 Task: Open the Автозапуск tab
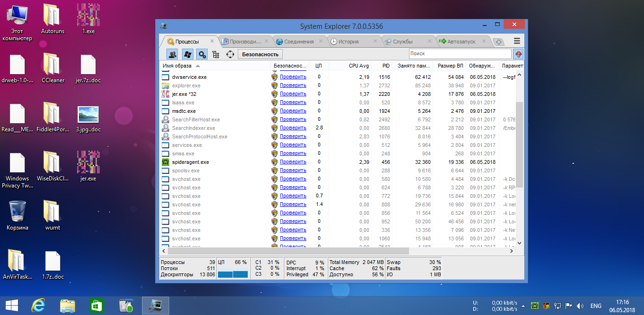pos(461,42)
